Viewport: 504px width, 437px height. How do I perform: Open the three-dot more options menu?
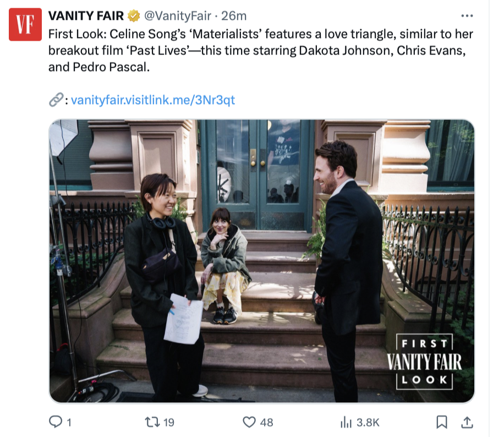[467, 15]
